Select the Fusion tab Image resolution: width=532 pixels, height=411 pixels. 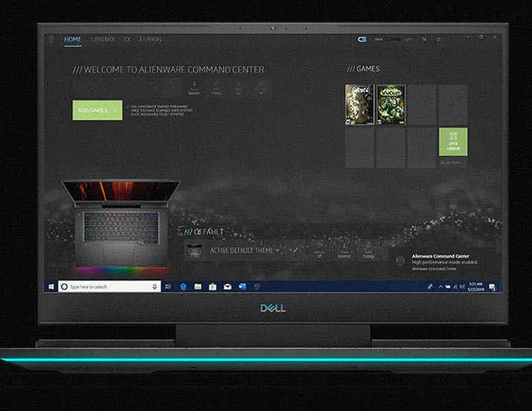point(150,40)
